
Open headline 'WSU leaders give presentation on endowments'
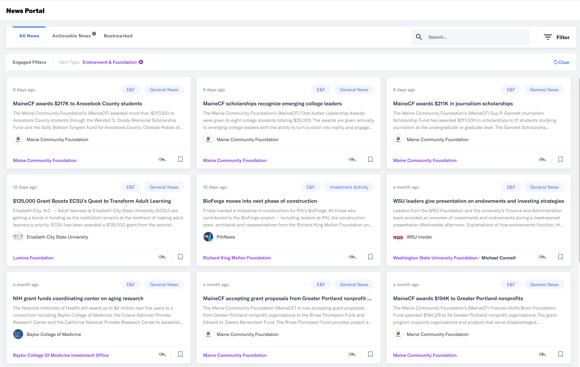pos(478,201)
